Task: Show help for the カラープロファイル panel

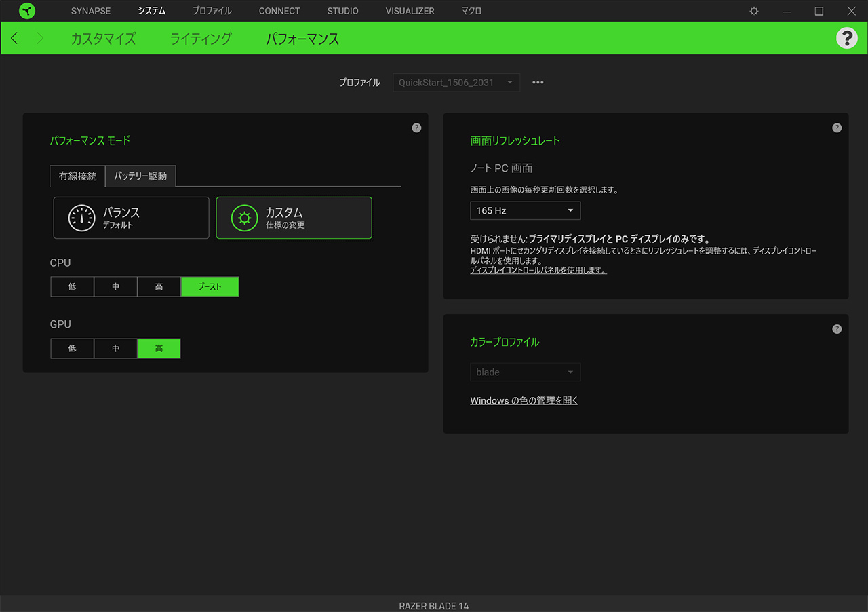Action: click(x=837, y=329)
